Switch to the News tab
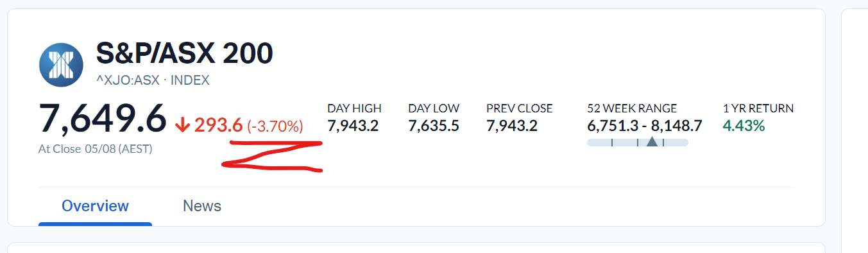This screenshot has height=253, width=868. tap(202, 206)
